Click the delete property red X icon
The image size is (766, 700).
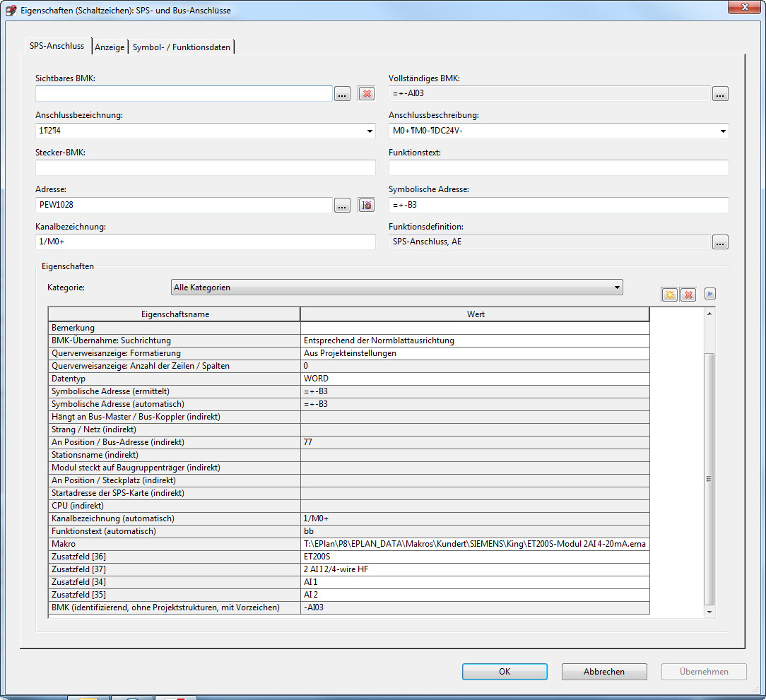[x=688, y=295]
